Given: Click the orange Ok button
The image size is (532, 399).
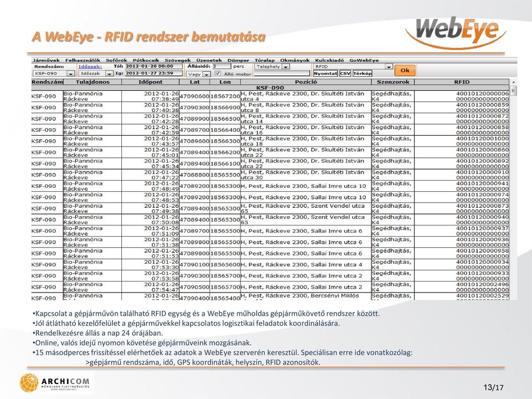Looking at the screenshot, I should pos(405,70).
